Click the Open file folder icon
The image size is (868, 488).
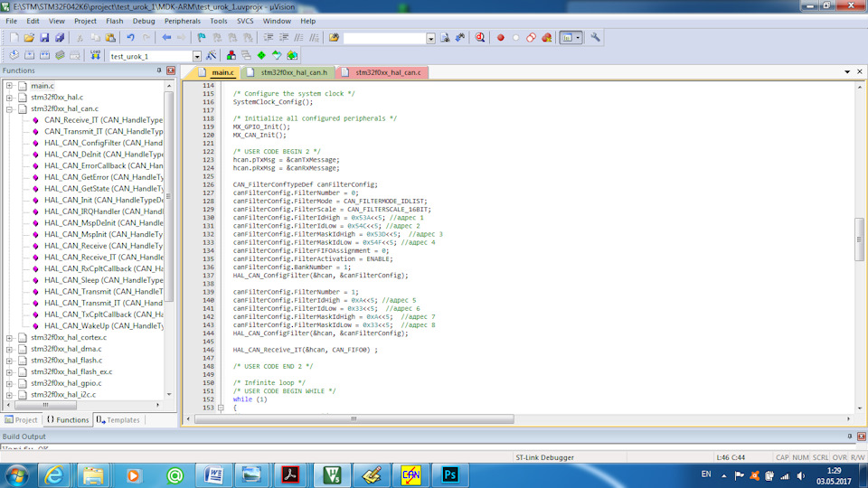[29, 38]
